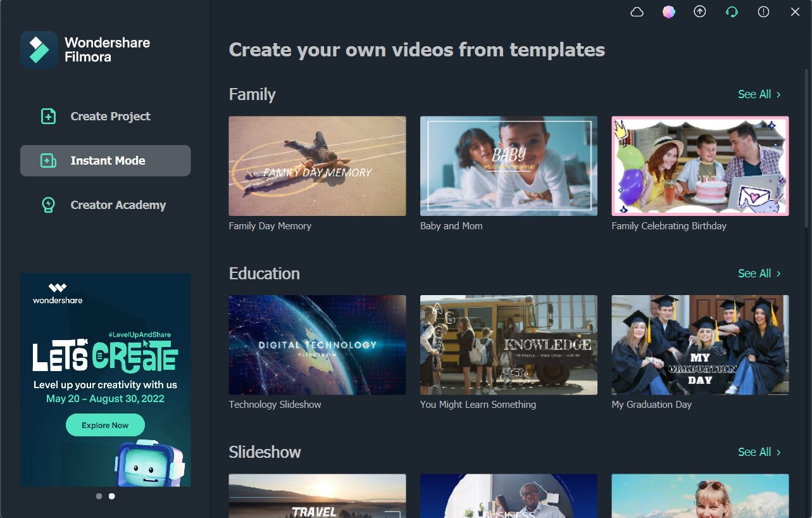The image size is (812, 518).
Task: Click the Family Celebrating Birthday caption
Action: tap(669, 226)
